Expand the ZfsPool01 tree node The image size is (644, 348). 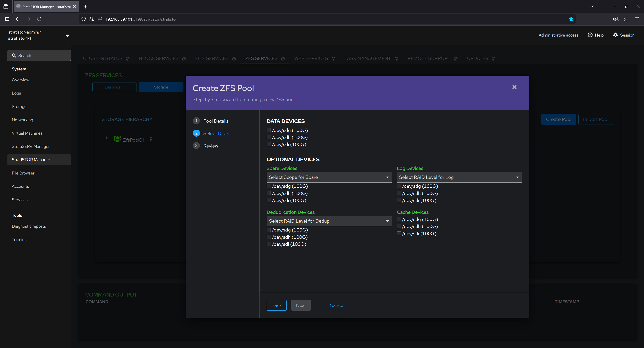point(106,138)
